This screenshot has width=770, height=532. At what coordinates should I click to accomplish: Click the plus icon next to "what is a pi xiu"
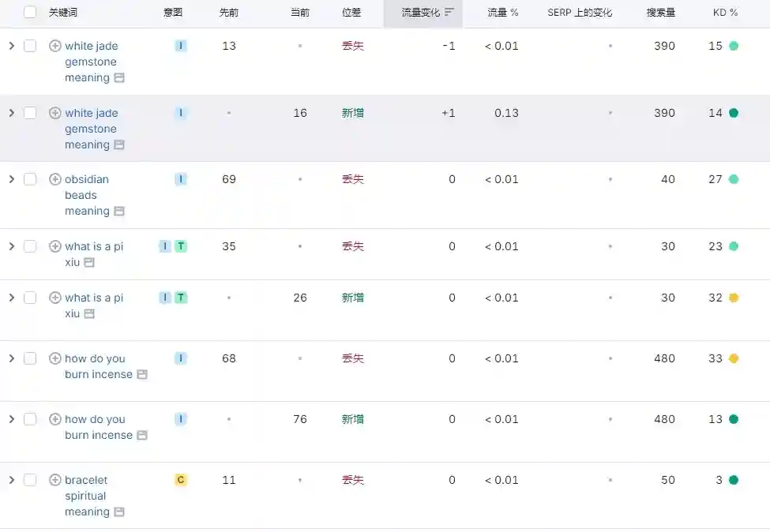click(x=54, y=245)
